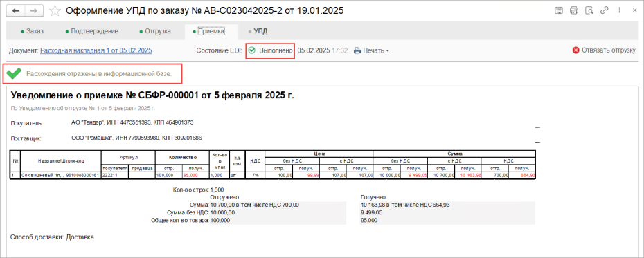
Task: Click the unit cell шт
Action: (237, 175)
